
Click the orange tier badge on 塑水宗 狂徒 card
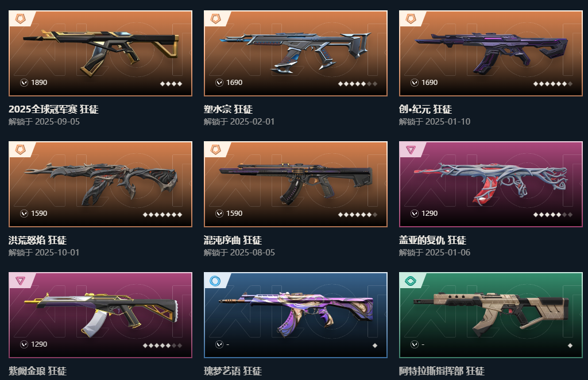pyautogui.click(x=216, y=19)
